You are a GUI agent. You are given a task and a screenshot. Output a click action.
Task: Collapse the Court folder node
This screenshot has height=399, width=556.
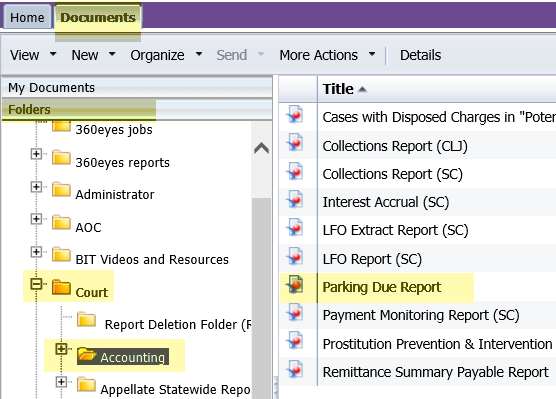pyautogui.click(x=36, y=284)
